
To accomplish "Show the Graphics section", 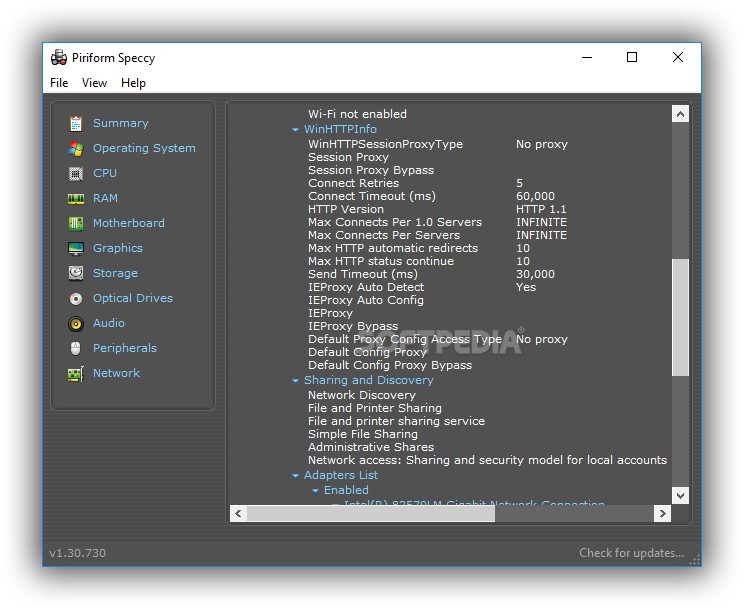I will tap(118, 248).
